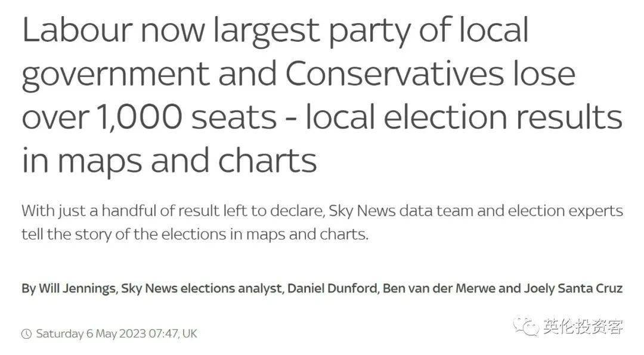Open author Daniel Dunford in the byline
The image size is (644, 355).
pyautogui.click(x=333, y=288)
